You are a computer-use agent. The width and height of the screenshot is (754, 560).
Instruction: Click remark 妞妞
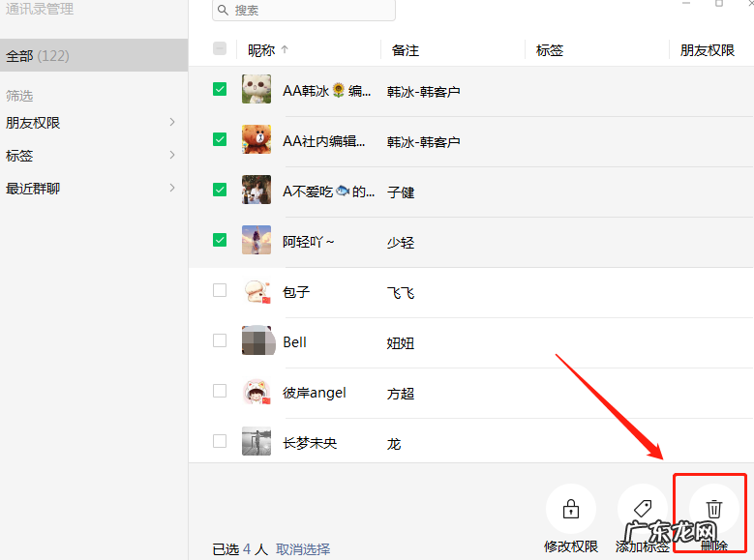click(x=401, y=343)
